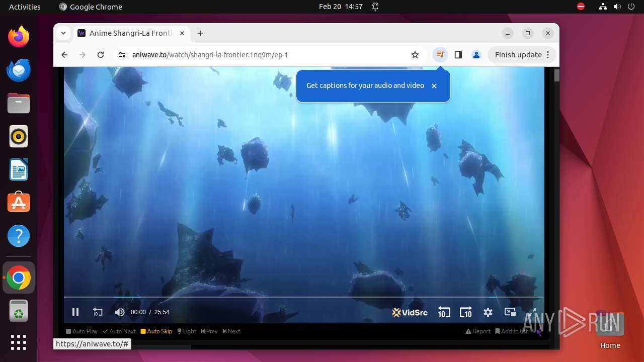View site information icon
Image resolution: width=644 pixels, height=362 pixels.
122,55
